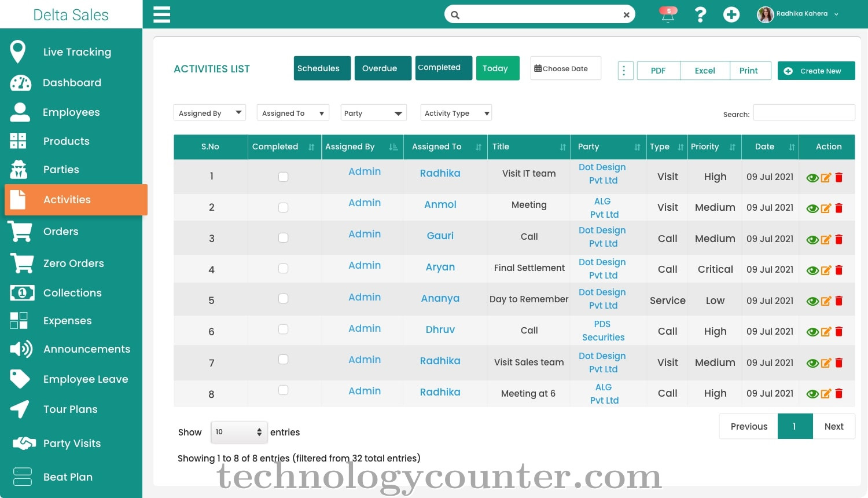Image resolution: width=868 pixels, height=498 pixels.
Task: Click the magnifier icon in top search
Action: (x=455, y=15)
